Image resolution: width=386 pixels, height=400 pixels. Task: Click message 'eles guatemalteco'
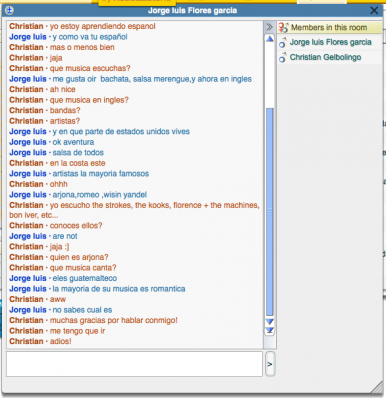pyautogui.click(x=85, y=278)
